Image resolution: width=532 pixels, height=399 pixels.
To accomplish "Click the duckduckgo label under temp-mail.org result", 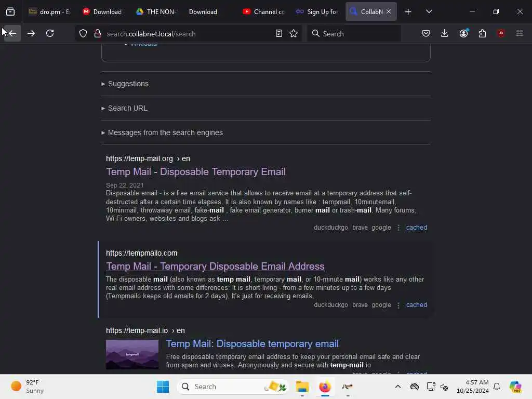I will (x=331, y=228).
